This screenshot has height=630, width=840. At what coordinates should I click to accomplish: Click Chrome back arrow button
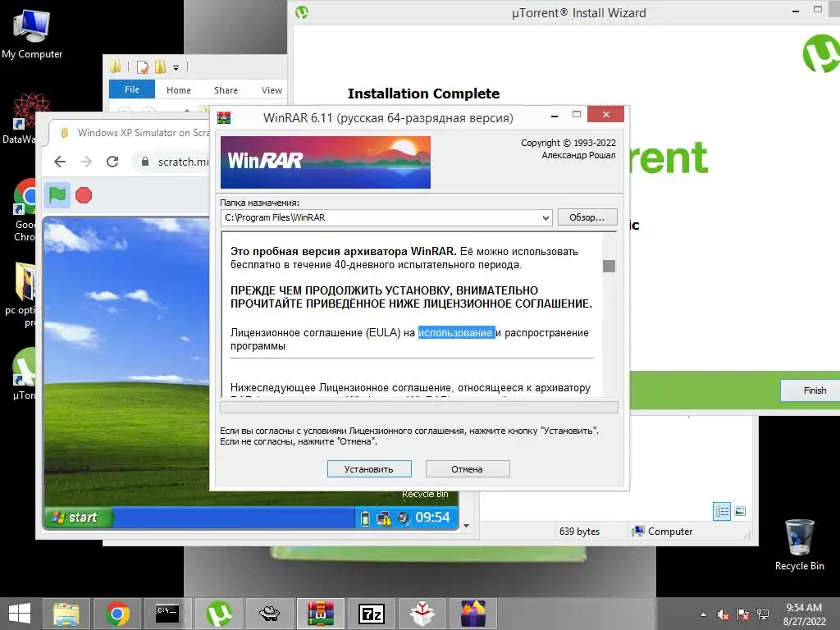(60, 162)
